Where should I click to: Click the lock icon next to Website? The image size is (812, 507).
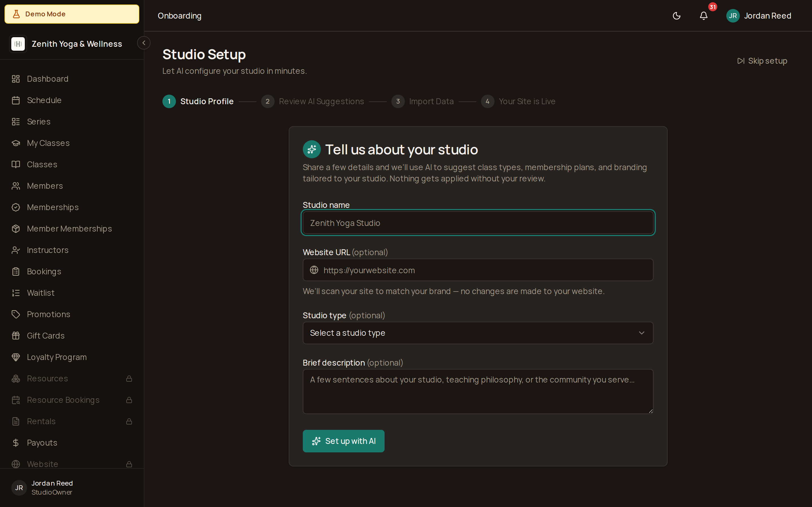tap(129, 464)
